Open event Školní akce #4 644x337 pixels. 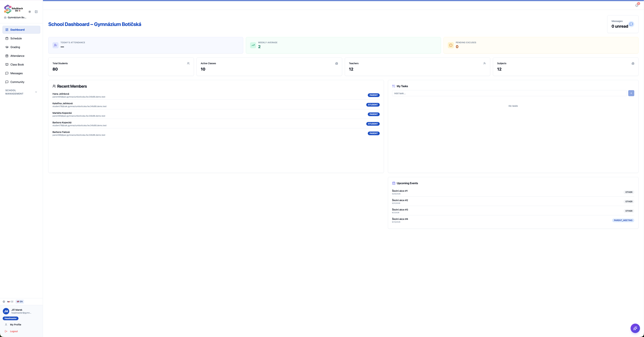(x=513, y=220)
